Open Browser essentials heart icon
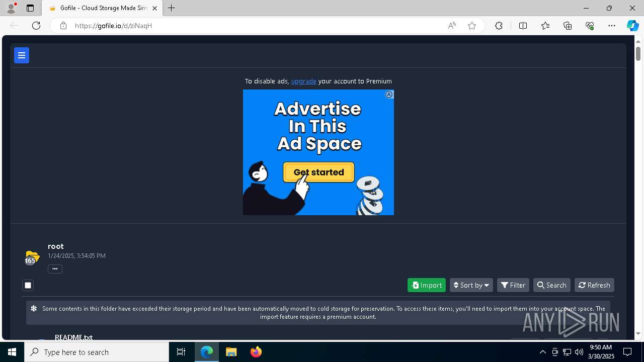644x362 pixels. tap(590, 26)
